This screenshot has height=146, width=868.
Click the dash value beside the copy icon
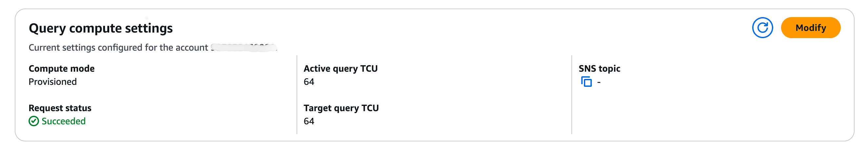pyautogui.click(x=599, y=82)
